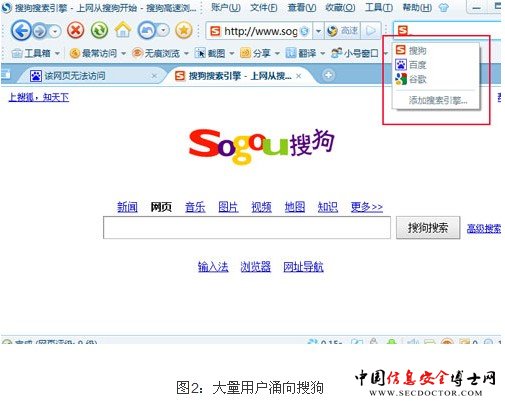
Task: Open the 输入法 link
Action: pos(213,267)
